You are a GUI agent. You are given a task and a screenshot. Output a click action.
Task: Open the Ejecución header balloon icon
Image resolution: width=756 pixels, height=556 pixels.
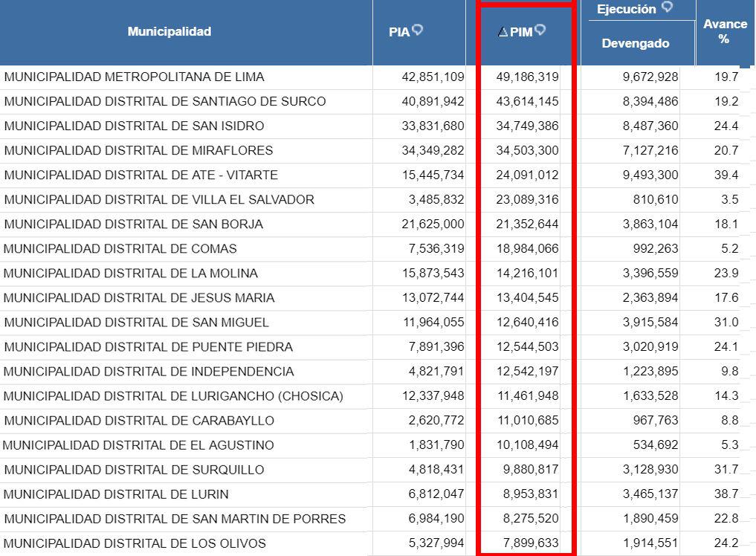click(667, 8)
